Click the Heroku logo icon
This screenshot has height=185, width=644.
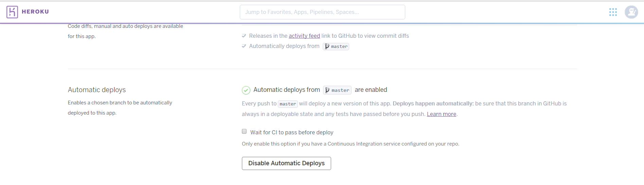[x=12, y=12]
